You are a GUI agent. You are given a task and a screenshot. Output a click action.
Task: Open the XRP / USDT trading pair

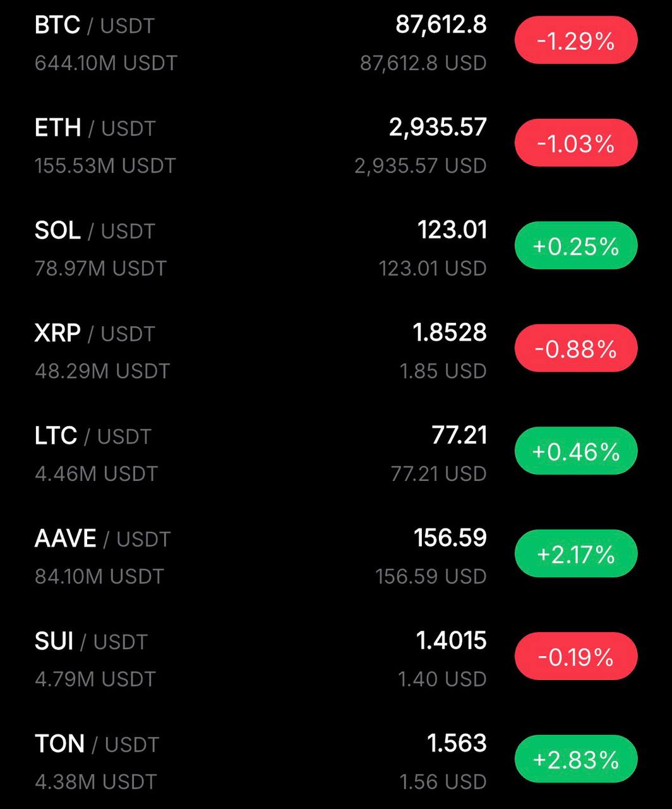[x=95, y=333]
